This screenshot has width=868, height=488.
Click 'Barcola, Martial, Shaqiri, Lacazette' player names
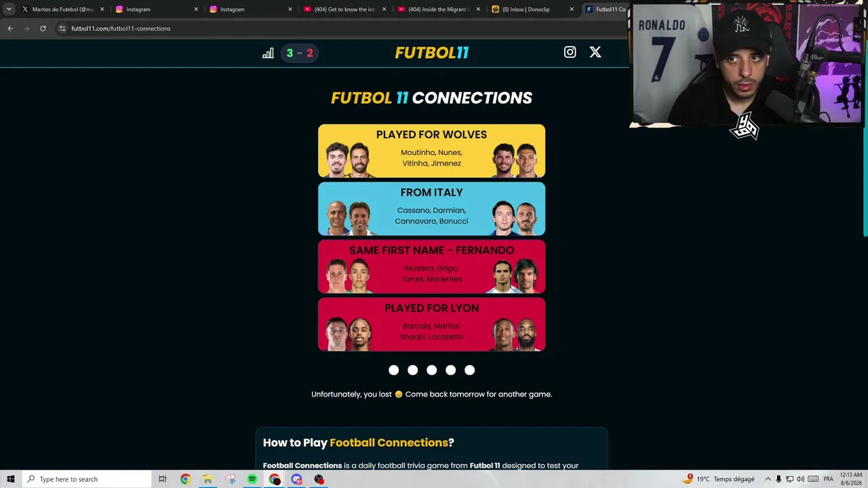(431, 331)
